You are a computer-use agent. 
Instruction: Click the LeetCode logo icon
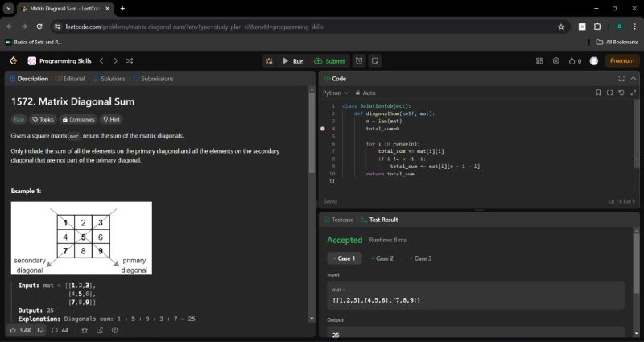point(14,61)
